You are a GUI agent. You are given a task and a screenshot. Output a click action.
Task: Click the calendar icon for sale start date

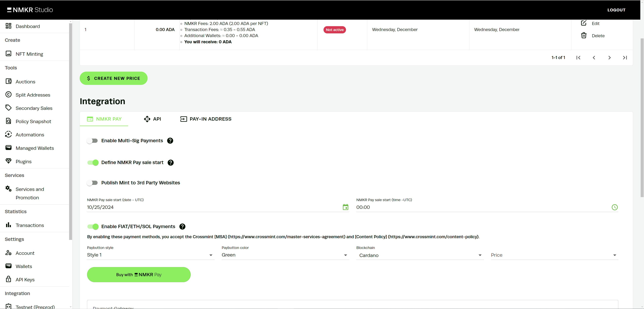click(x=345, y=207)
